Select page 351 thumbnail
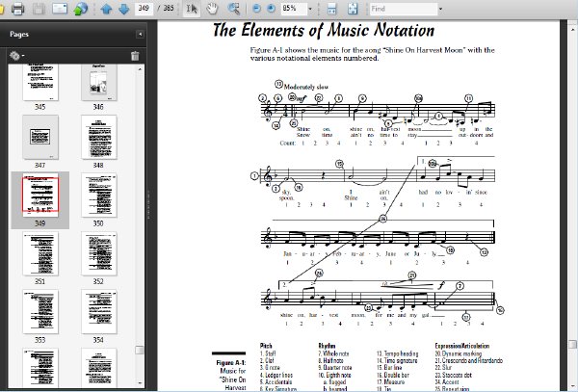This screenshot has height=392, width=578. pyautogui.click(x=40, y=253)
